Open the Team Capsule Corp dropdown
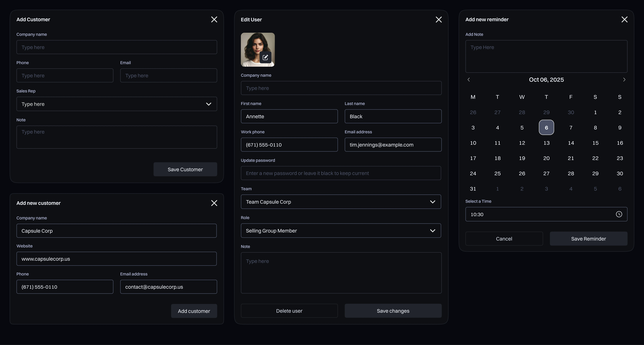 pyautogui.click(x=341, y=202)
